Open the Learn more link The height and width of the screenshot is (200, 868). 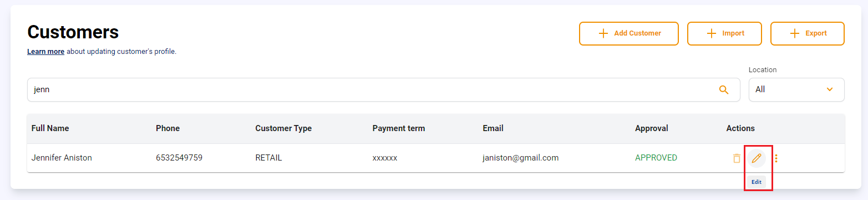click(x=46, y=52)
